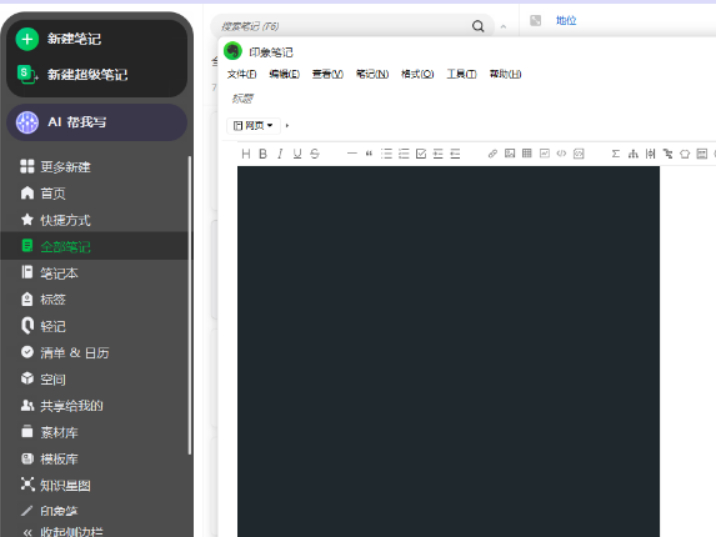Go to 首页 in the sidebar
Image resolution: width=716 pixels, height=537 pixels.
(43, 193)
